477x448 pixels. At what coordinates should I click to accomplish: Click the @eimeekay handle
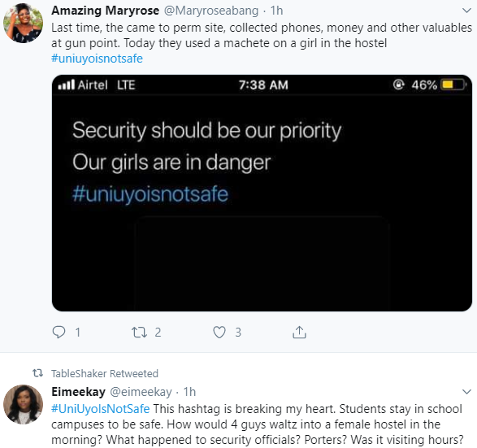pos(141,392)
